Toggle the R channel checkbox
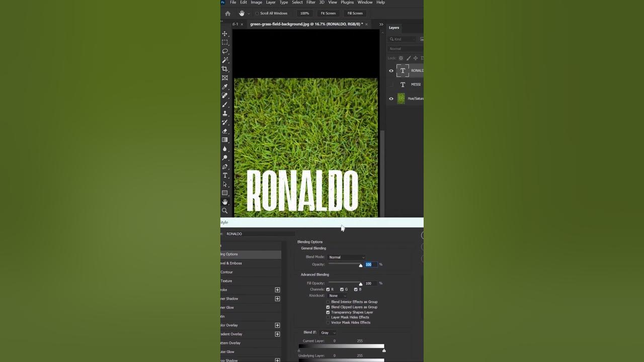This screenshot has height=362, width=644. tap(328, 290)
